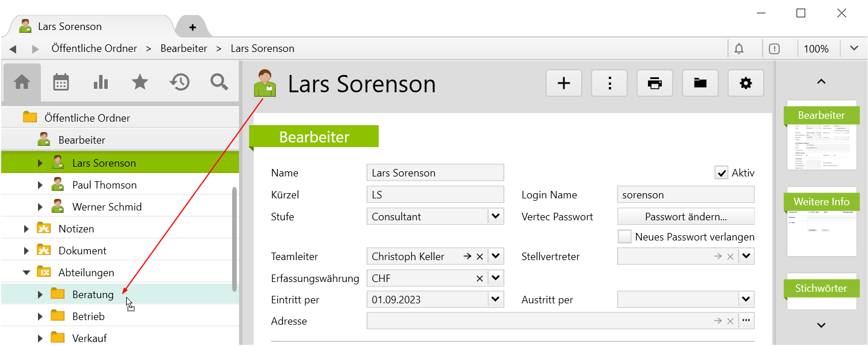Show favorites via star icon
Image resolution: width=868 pixels, height=346 pixels.
click(140, 82)
